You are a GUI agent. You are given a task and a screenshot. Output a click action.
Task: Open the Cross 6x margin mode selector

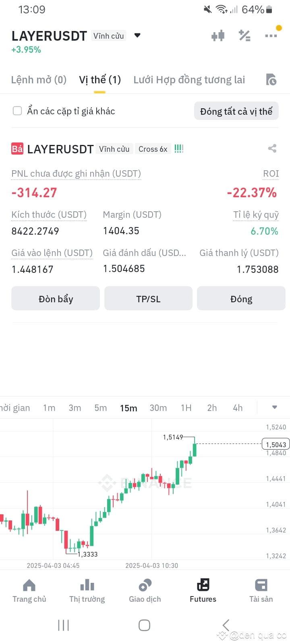pyautogui.click(x=153, y=149)
